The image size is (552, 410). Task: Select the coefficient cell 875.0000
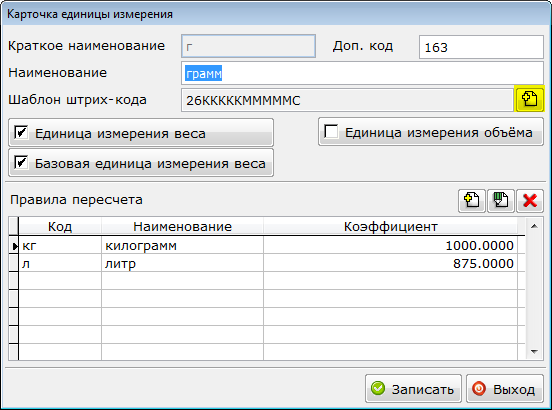pos(390,263)
